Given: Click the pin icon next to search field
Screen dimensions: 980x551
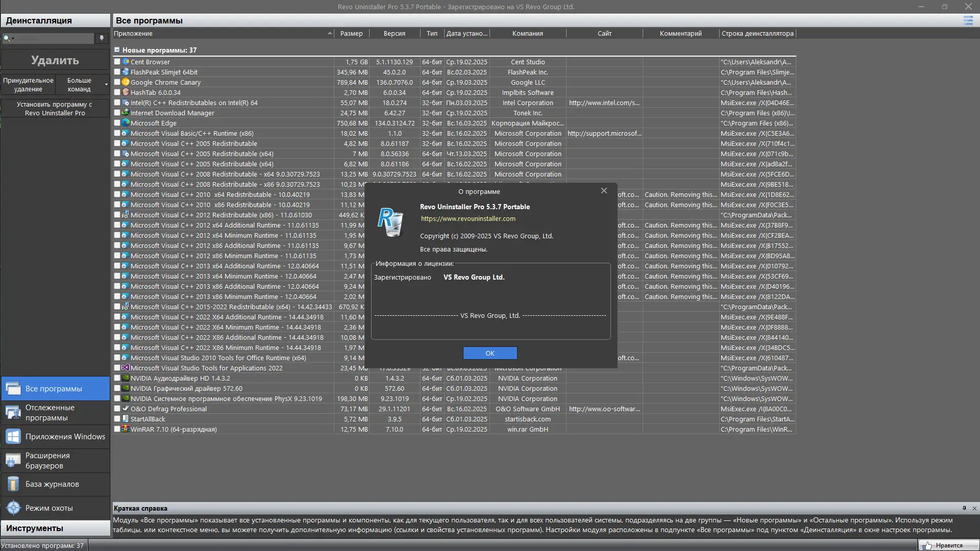Looking at the screenshot, I should click(102, 38).
